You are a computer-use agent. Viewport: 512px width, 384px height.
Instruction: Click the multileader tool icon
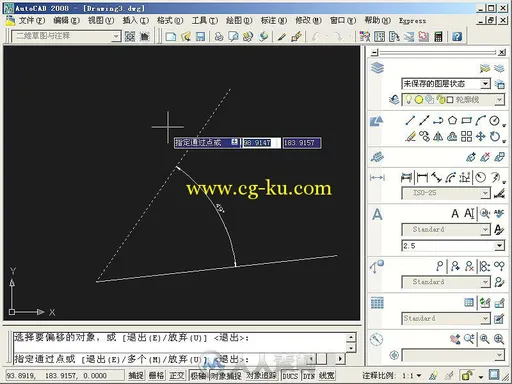click(x=440, y=266)
